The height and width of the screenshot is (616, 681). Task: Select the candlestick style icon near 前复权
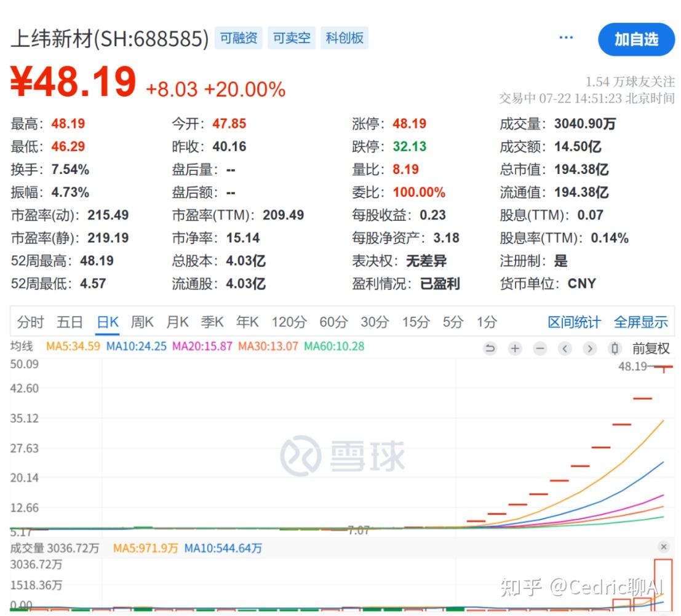pyautogui.click(x=613, y=348)
